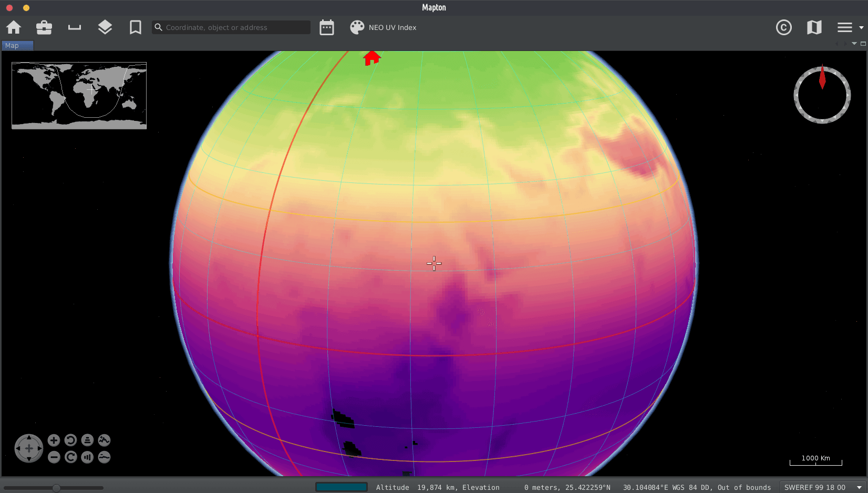Zoom out with the minus control
Screen dimensions: 868x493
54,457
